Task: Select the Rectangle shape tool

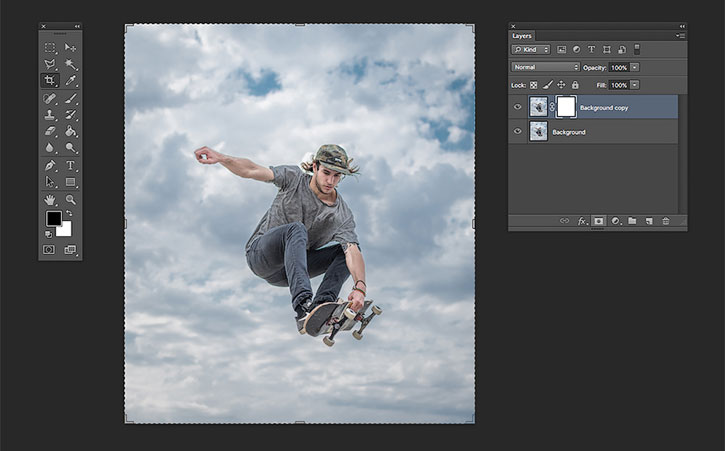Action: [x=70, y=182]
